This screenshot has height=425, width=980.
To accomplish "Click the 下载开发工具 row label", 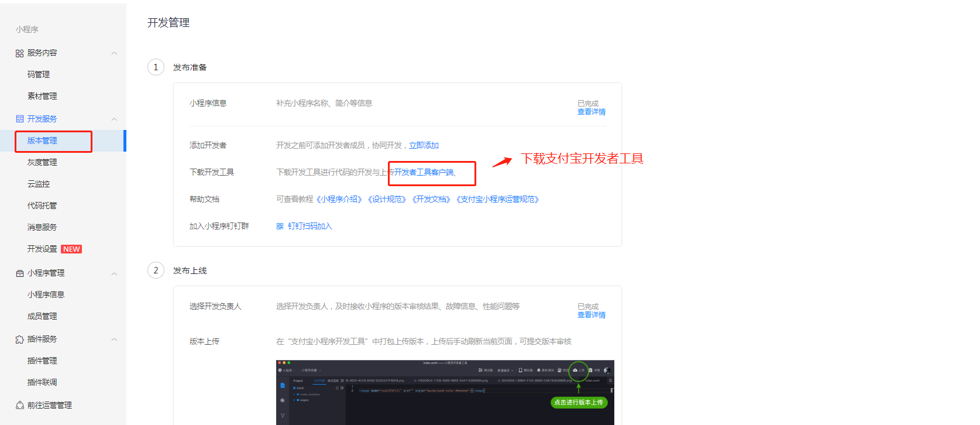I will tap(212, 172).
